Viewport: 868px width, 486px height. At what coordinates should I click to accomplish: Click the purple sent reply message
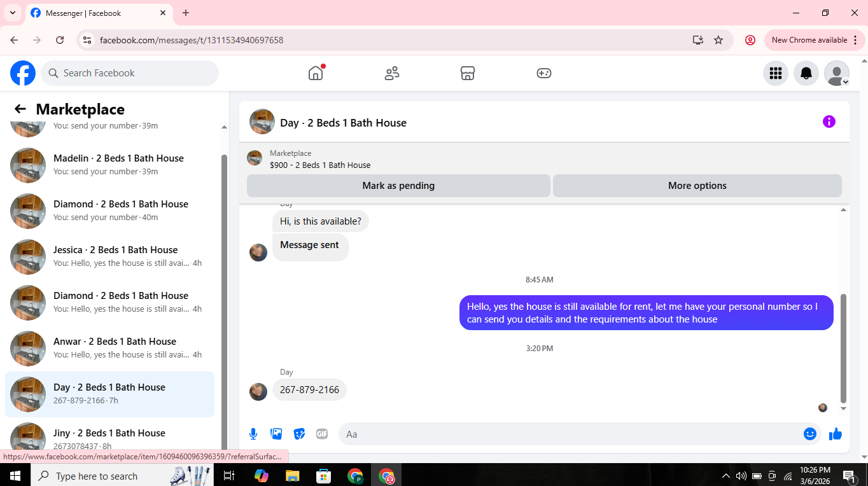pyautogui.click(x=646, y=312)
